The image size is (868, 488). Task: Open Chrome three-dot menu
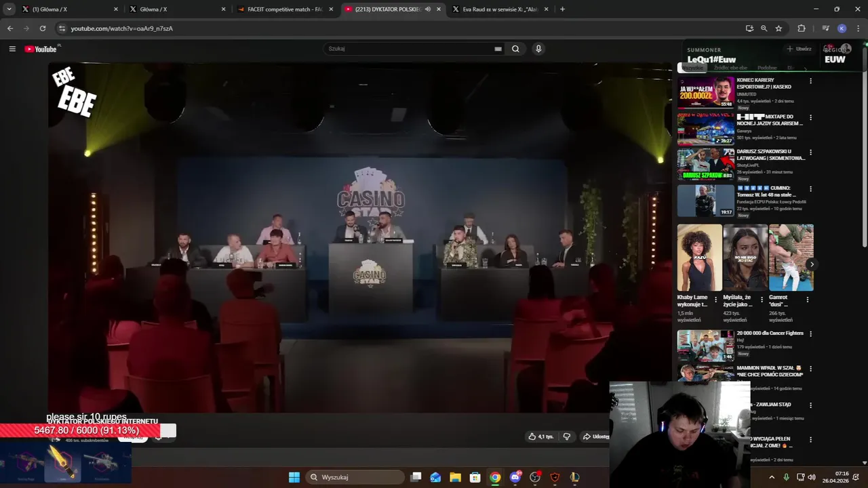tap(859, 28)
